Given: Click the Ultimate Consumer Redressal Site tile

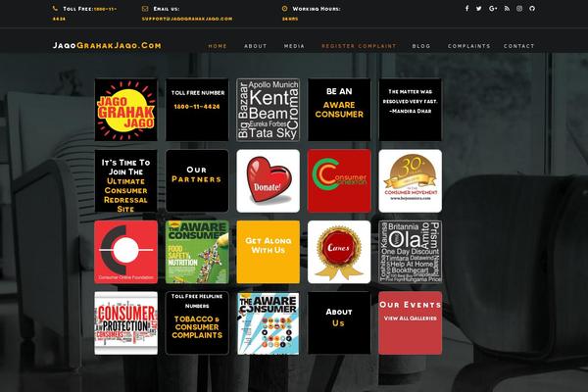Looking at the screenshot, I should [126, 180].
